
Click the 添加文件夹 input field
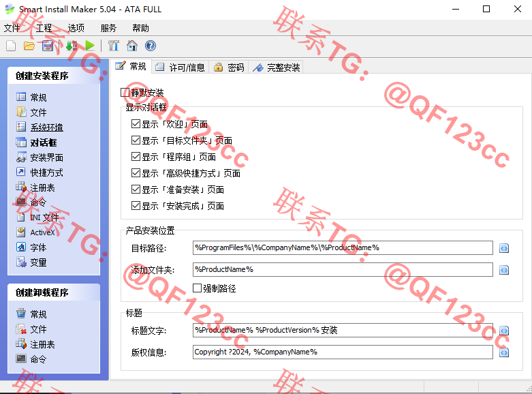point(343,270)
